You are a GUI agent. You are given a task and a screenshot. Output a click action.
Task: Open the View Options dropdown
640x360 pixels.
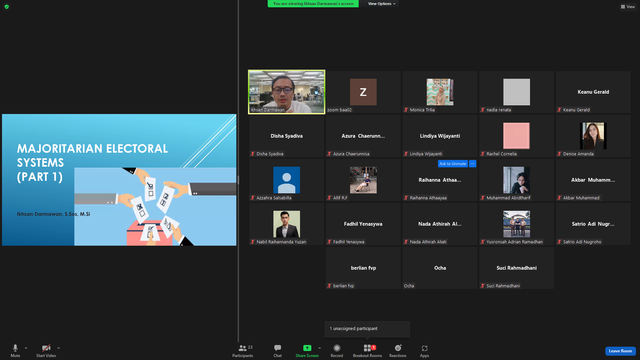(x=382, y=4)
